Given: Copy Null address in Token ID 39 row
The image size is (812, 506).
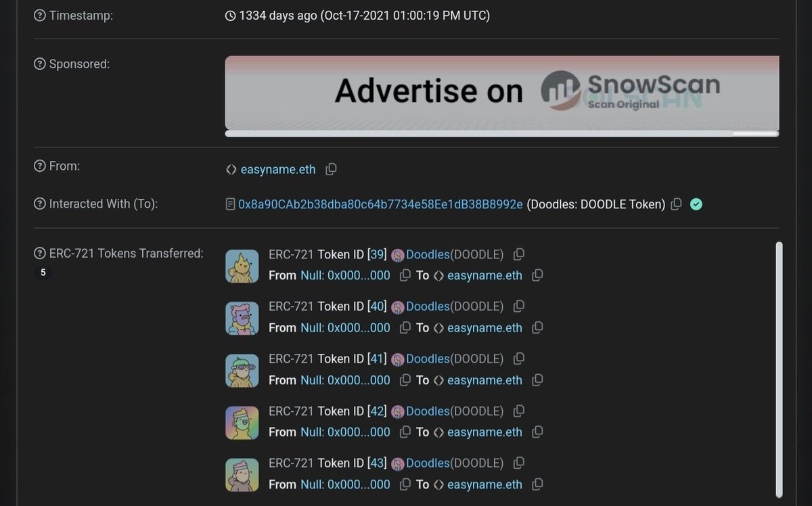Looking at the screenshot, I should pyautogui.click(x=405, y=275).
